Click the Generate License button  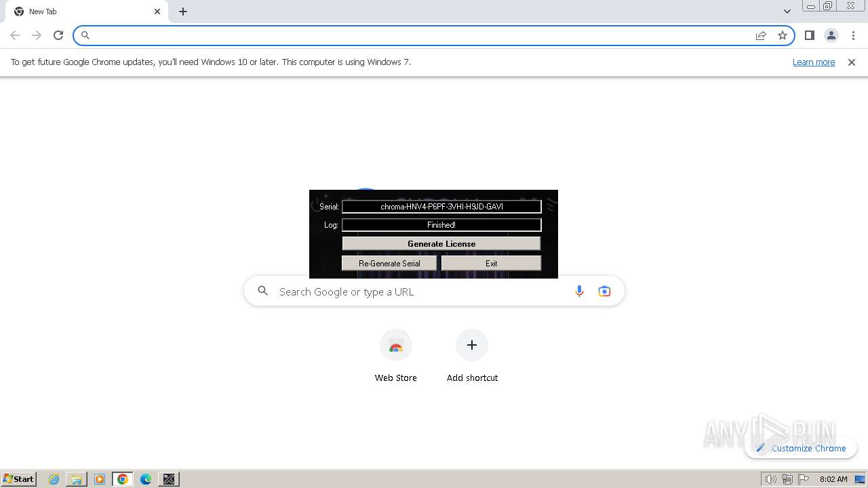[441, 243]
